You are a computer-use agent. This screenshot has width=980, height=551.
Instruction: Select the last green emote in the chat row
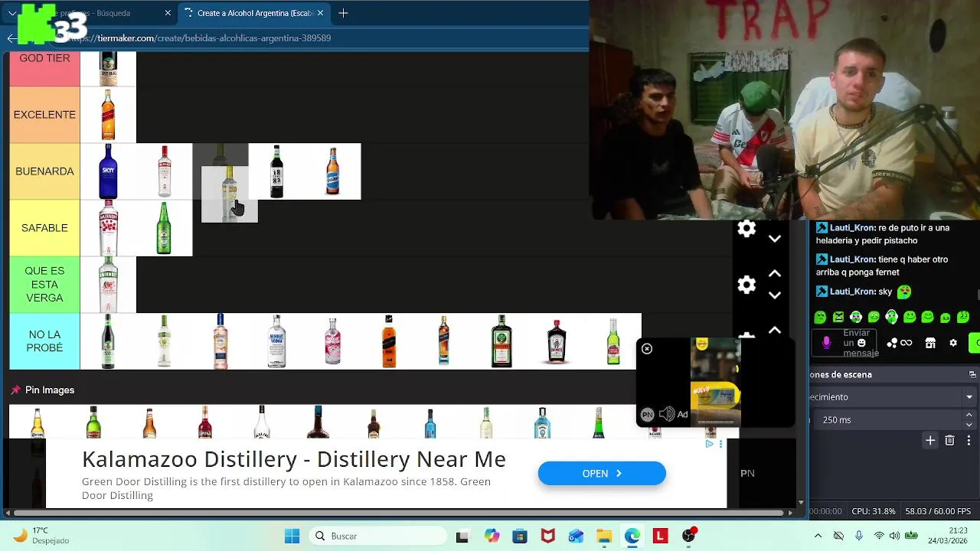963,317
